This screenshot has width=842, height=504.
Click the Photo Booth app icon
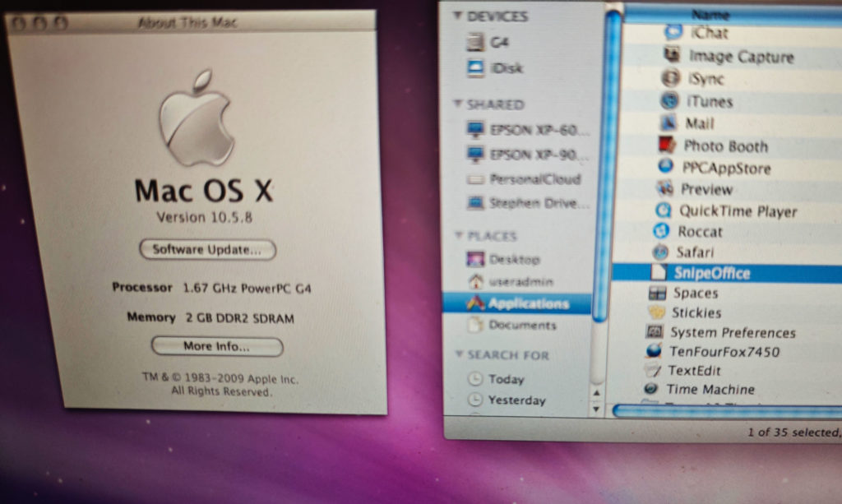[x=667, y=146]
